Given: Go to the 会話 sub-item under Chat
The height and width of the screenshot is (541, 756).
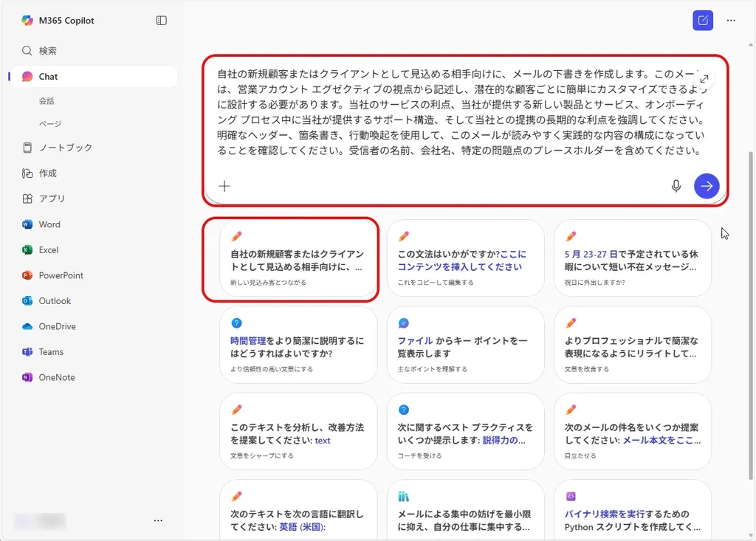Looking at the screenshot, I should click(x=47, y=101).
